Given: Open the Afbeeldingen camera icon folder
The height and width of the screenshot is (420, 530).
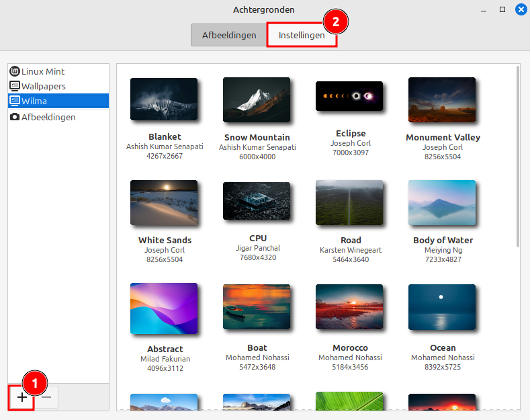Looking at the screenshot, I should pos(15,117).
